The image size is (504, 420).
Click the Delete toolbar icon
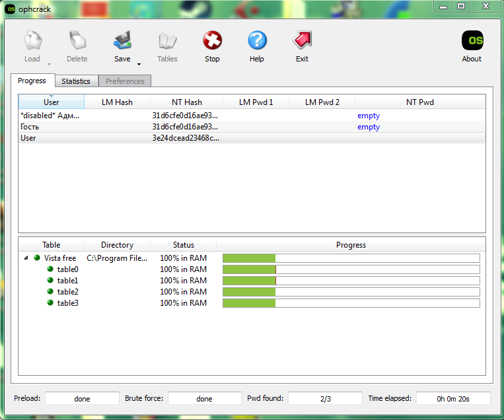(x=77, y=41)
